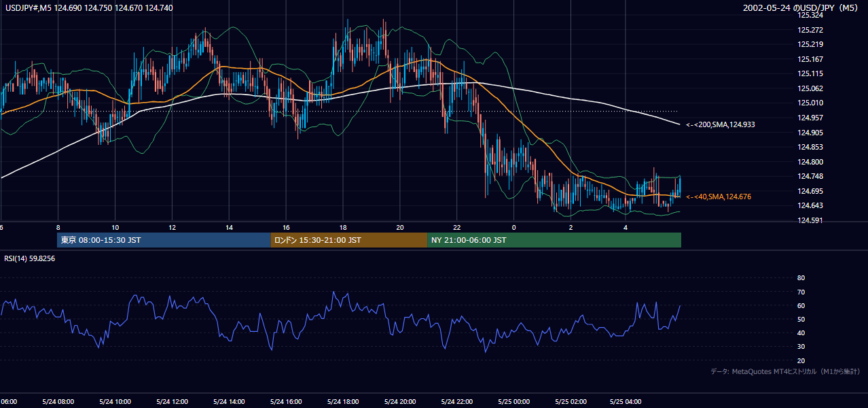Click the price level 124.853 on the axis
This screenshot has width=868, height=408.
coord(810,147)
